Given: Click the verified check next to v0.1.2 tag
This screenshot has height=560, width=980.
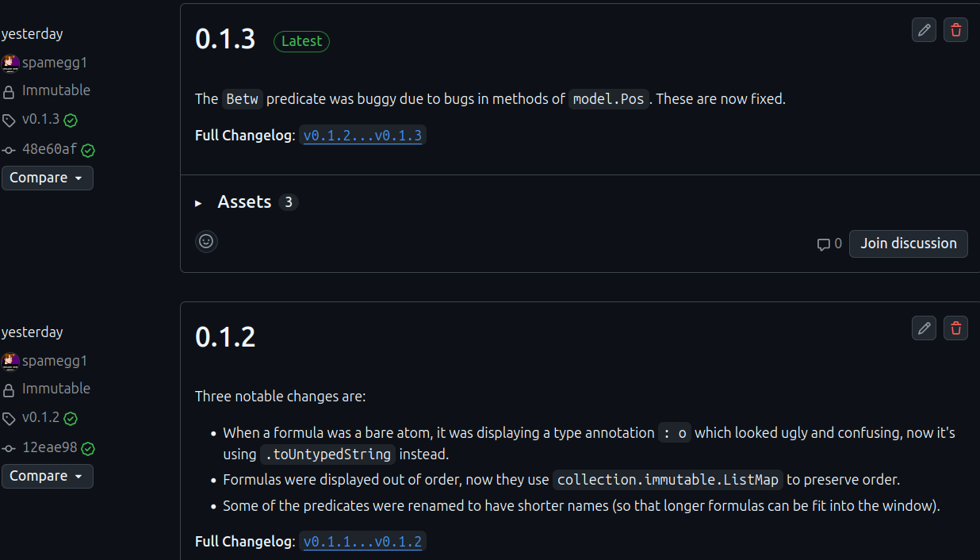Looking at the screenshot, I should click(71, 418).
